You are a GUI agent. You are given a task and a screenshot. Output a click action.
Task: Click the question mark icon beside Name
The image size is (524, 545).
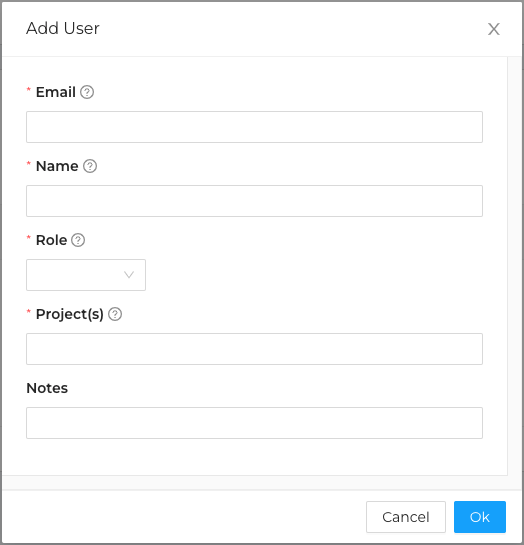pos(90,166)
